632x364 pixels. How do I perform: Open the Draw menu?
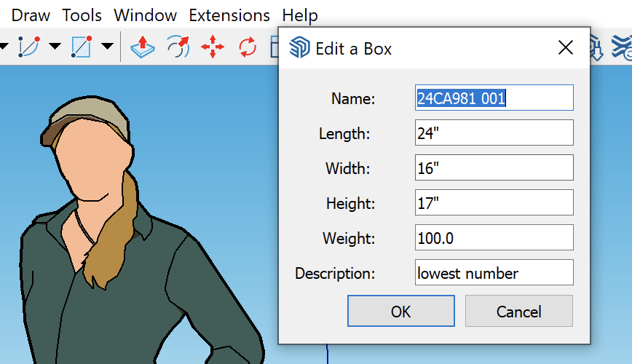point(31,15)
